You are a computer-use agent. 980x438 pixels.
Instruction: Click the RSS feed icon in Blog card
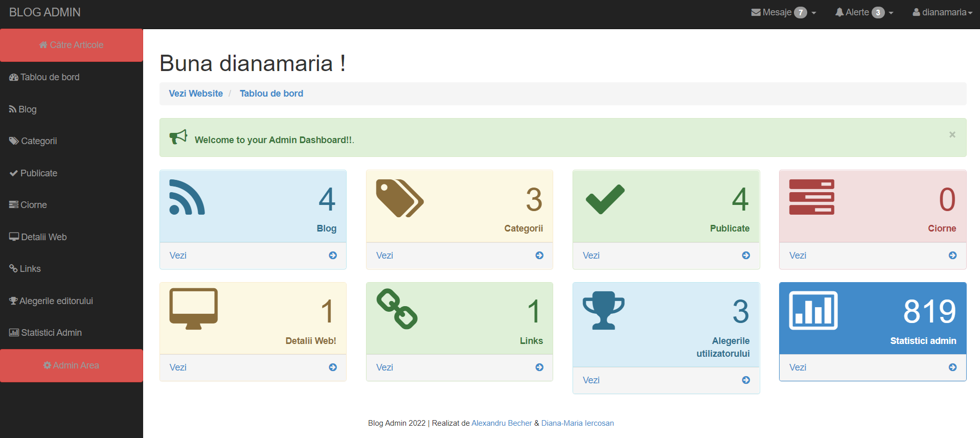(187, 197)
